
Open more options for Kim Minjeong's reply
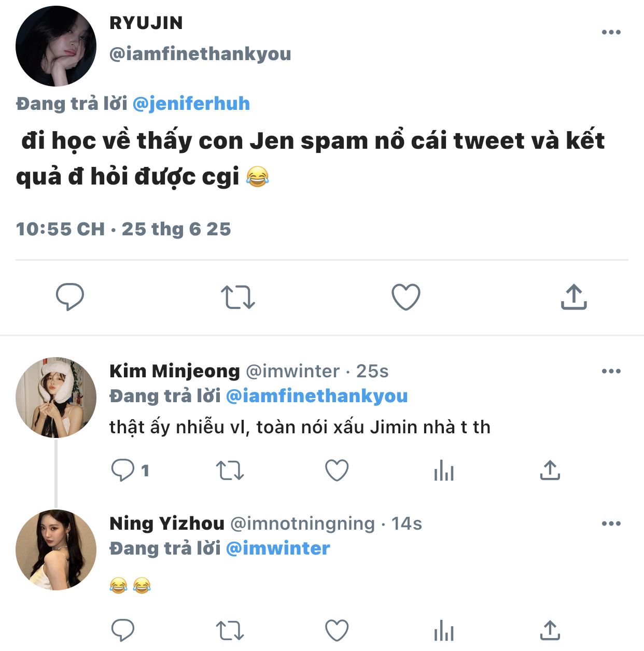pos(611,371)
